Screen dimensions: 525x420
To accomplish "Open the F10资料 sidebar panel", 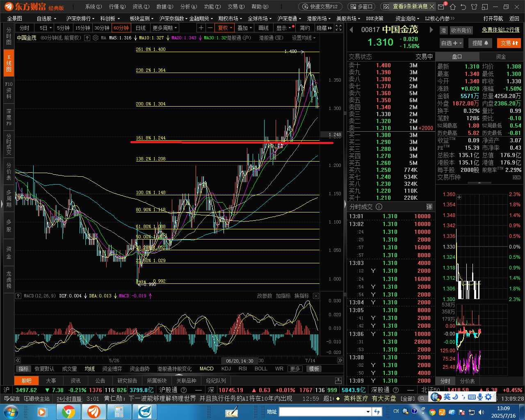I will pos(9,90).
